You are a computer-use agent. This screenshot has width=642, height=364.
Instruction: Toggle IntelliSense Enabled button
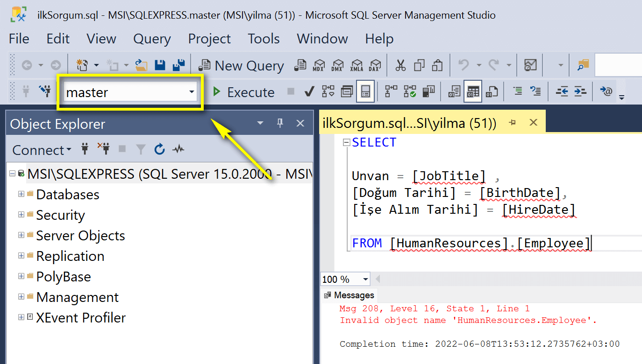(x=365, y=91)
